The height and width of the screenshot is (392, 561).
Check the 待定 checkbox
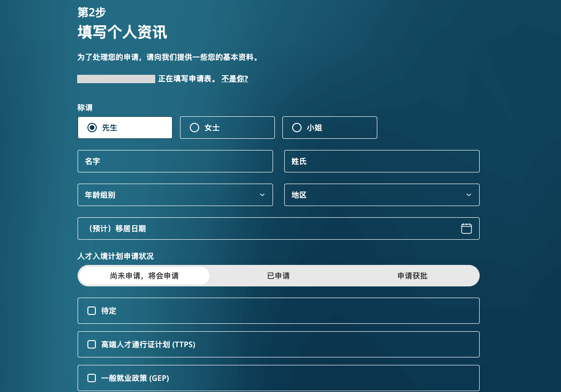click(92, 310)
